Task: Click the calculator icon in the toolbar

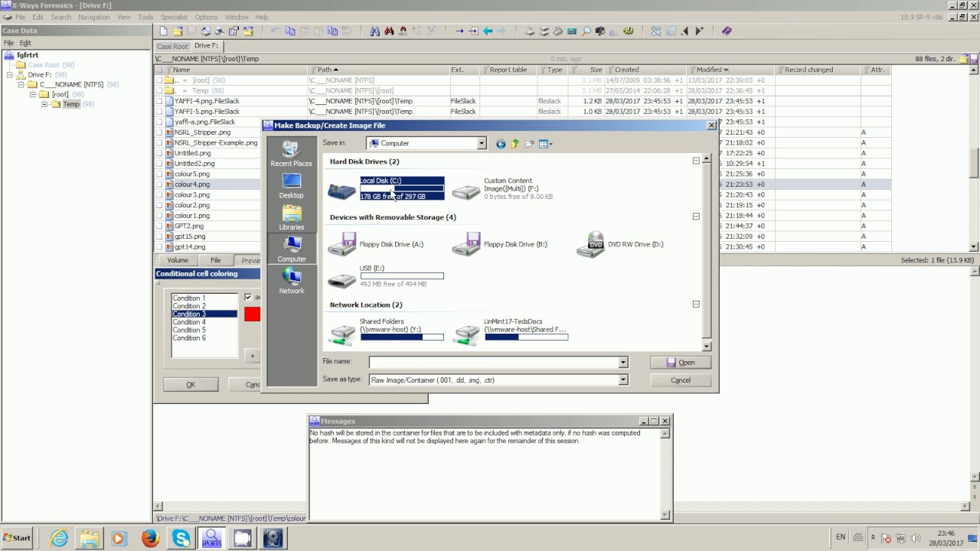Action: [x=572, y=31]
